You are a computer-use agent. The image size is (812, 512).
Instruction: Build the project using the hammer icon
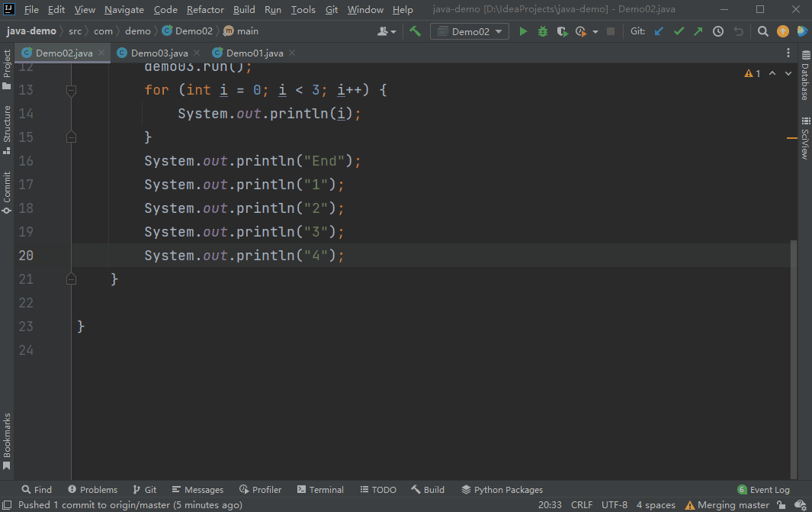tap(415, 32)
